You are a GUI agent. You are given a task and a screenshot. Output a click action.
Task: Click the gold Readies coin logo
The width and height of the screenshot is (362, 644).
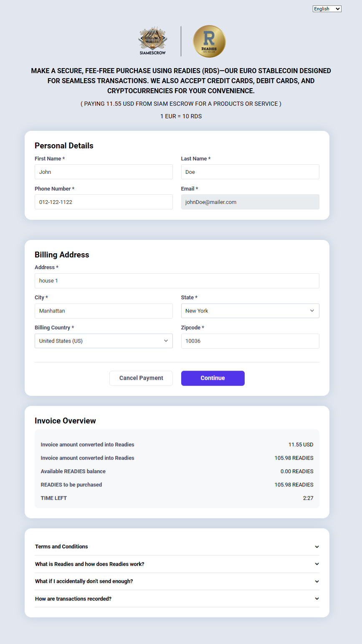pyautogui.click(x=209, y=41)
